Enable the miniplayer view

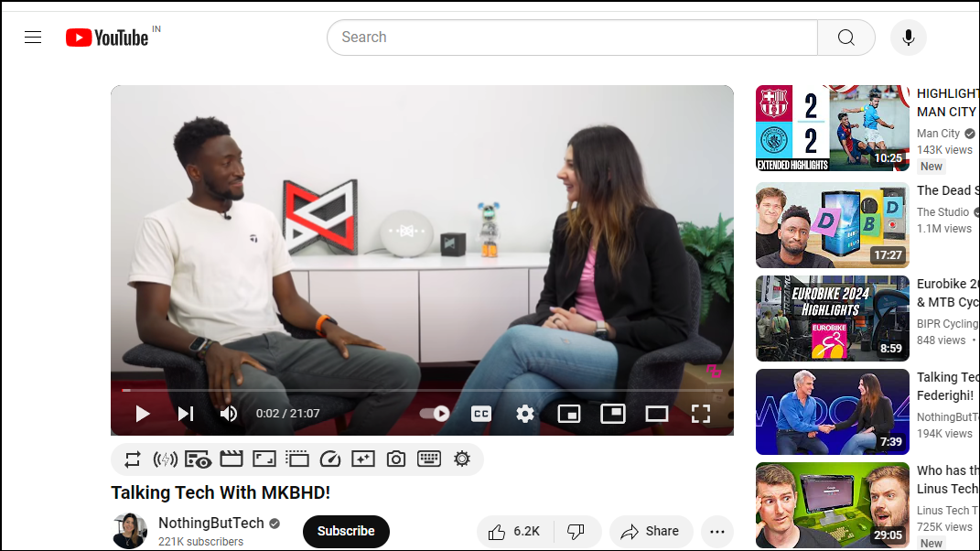[x=569, y=414]
